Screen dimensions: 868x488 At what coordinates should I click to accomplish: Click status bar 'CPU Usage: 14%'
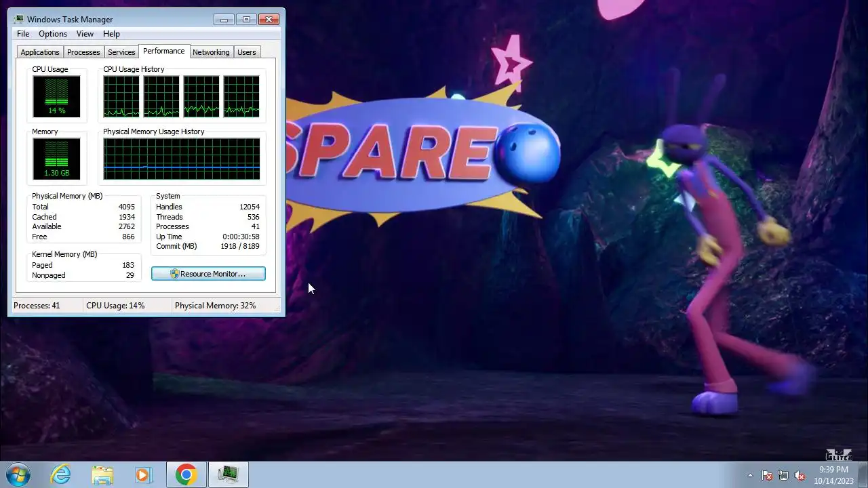115,306
